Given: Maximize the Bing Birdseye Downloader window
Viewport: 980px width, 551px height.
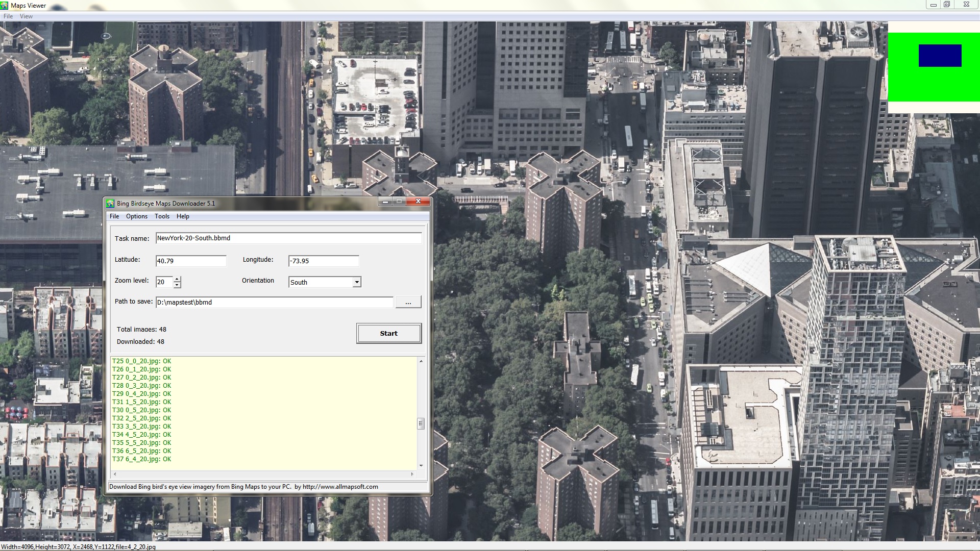Looking at the screenshot, I should (399, 202).
